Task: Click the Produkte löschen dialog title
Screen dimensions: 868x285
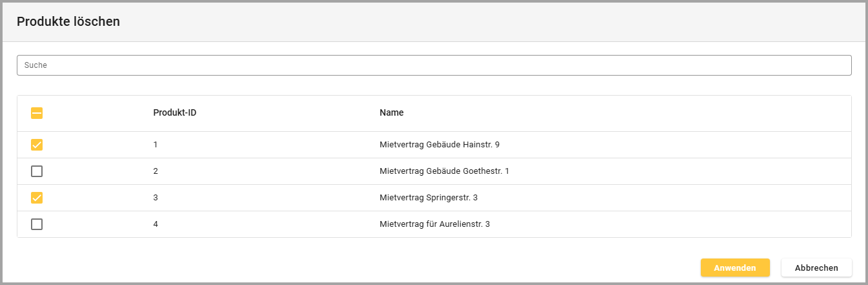Action: (68, 21)
